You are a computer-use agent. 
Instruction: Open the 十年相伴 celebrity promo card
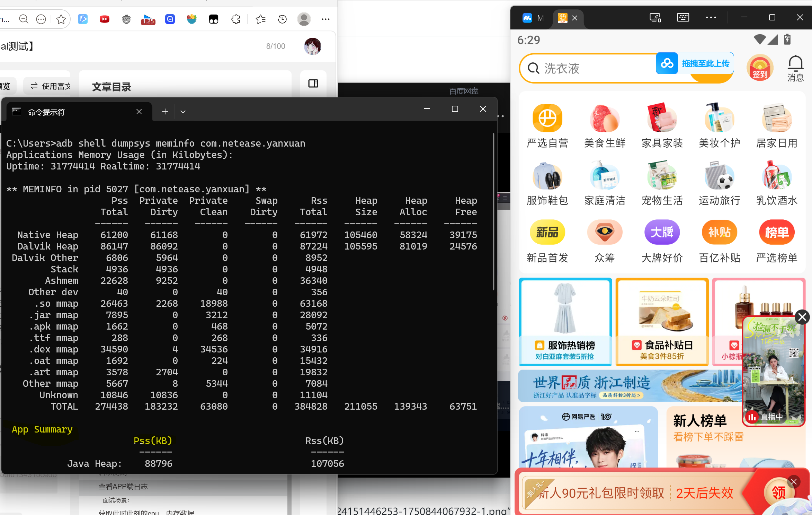pyautogui.click(x=588, y=437)
